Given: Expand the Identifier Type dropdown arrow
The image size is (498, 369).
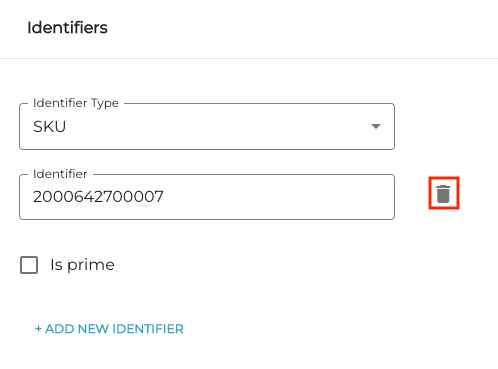Looking at the screenshot, I should click(x=376, y=126).
